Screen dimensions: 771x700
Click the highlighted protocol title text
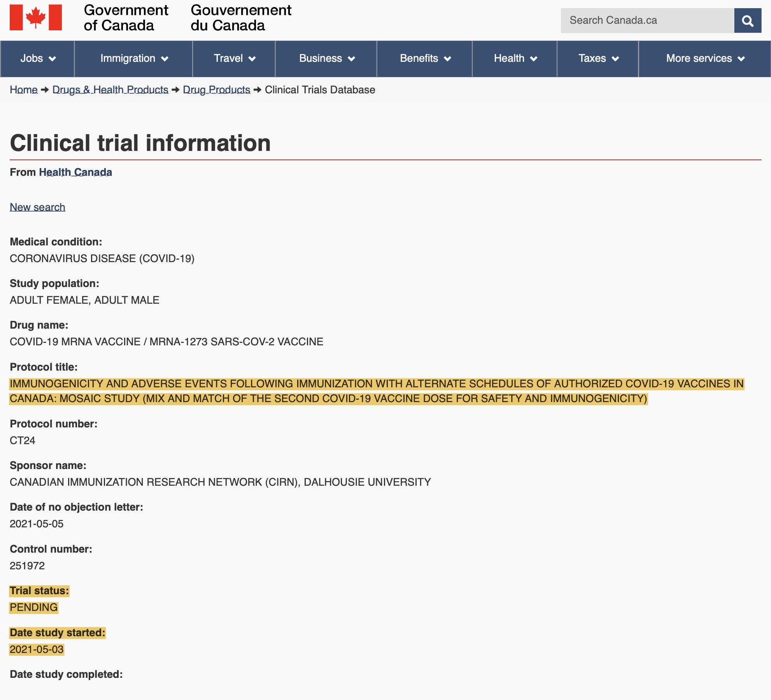377,391
